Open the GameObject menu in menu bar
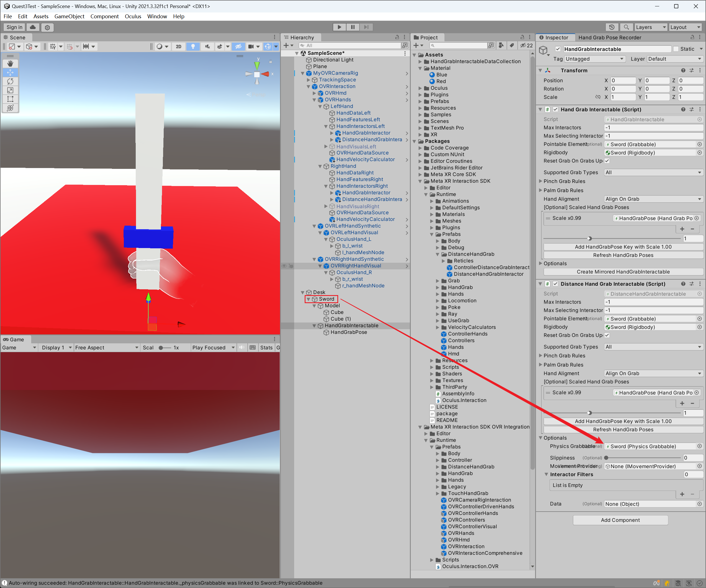Image resolution: width=706 pixels, height=588 pixels. 69,16
